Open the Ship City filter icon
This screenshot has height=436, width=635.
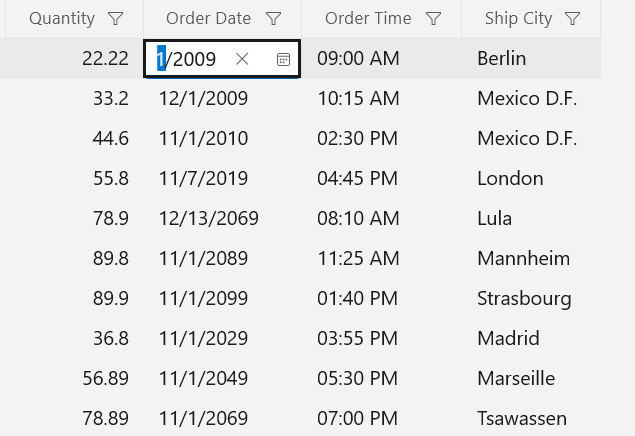572,19
